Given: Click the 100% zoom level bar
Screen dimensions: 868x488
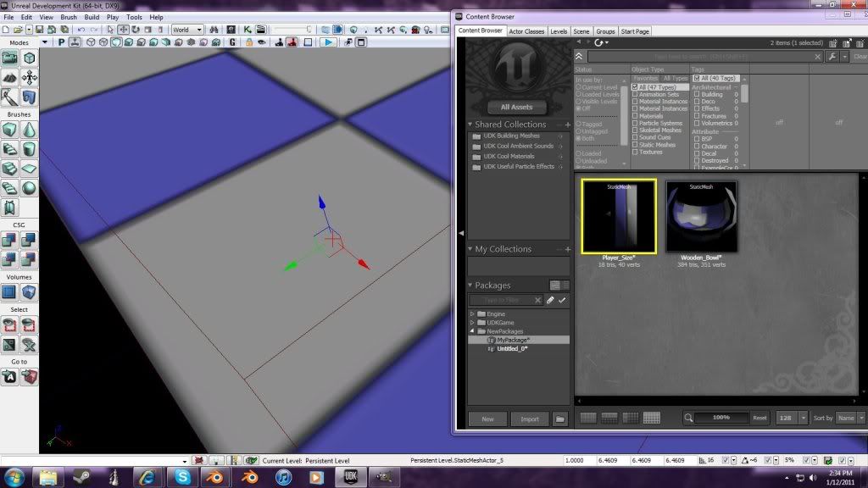Looking at the screenshot, I should [x=721, y=418].
